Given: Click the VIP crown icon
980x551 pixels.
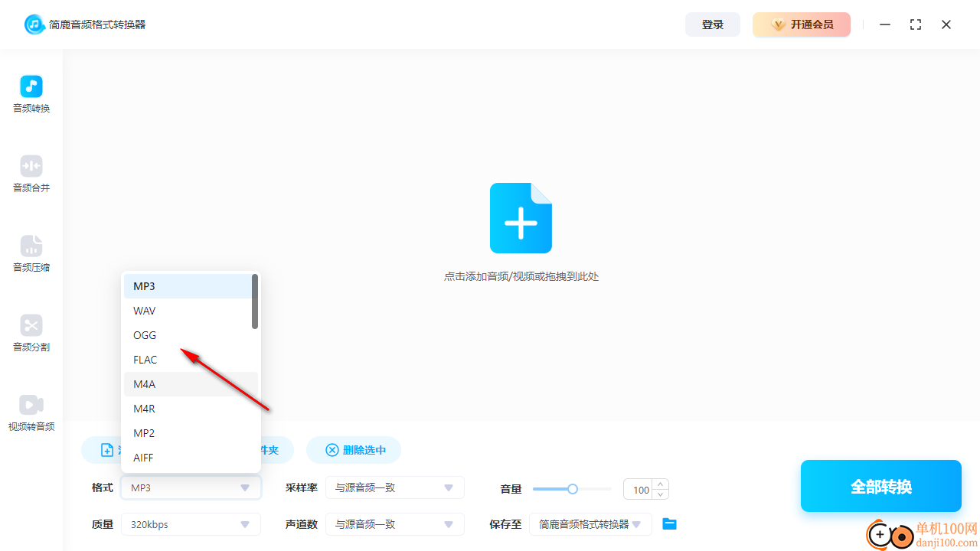Looking at the screenshot, I should click(x=779, y=24).
